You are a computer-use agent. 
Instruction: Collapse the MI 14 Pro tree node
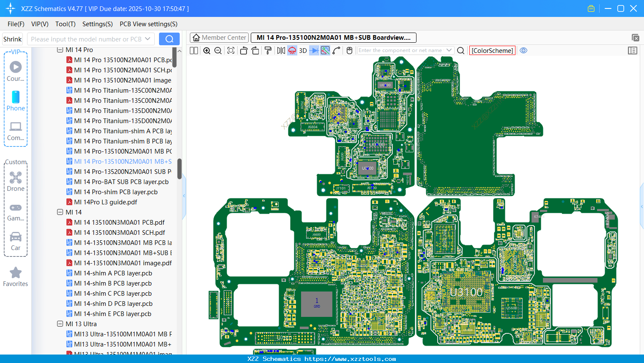(60, 49)
